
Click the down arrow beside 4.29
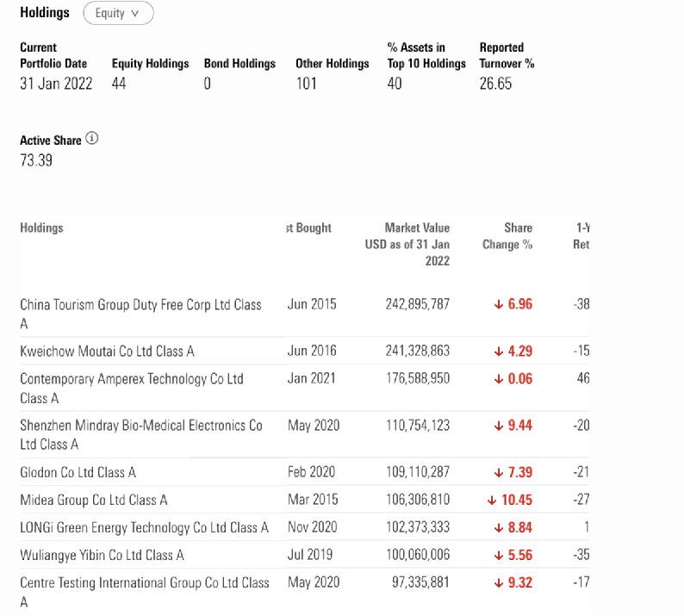click(x=498, y=352)
